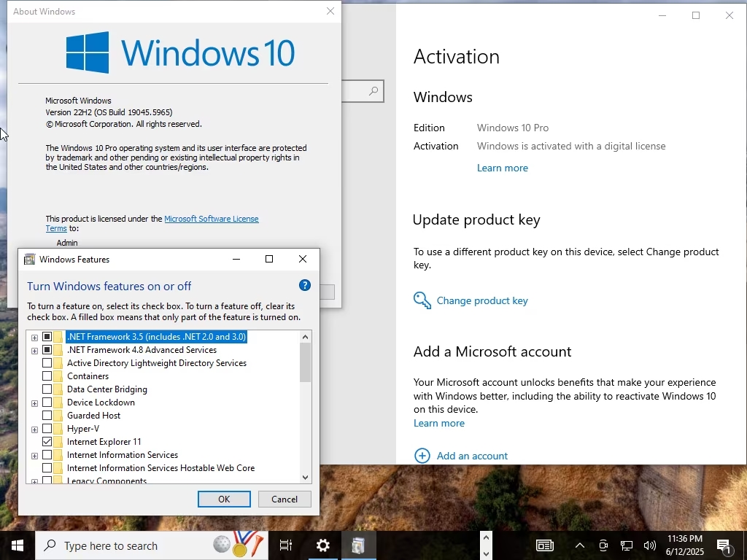Select .NET Framework 3.5 tree row text

156,337
